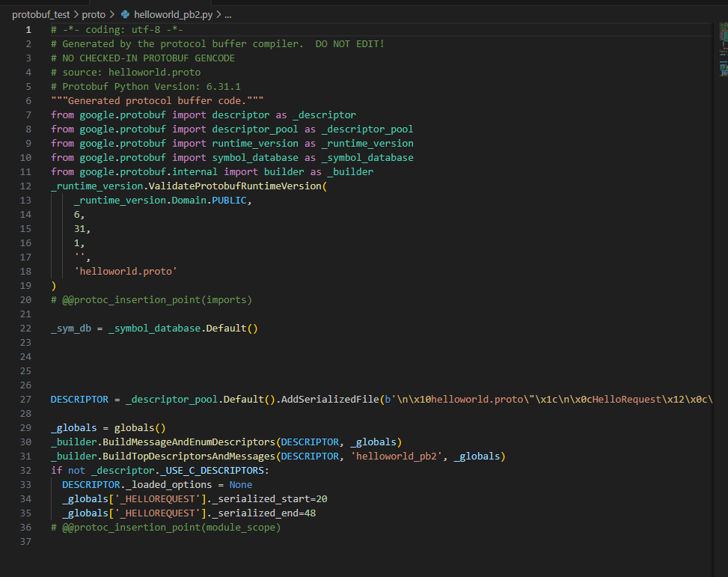Click line number 12 in the gutter
Screen dimensions: 728x577
click(x=26, y=186)
